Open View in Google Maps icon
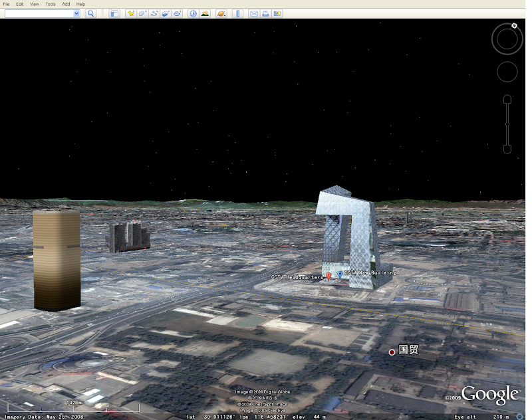The image size is (532, 420). click(277, 13)
